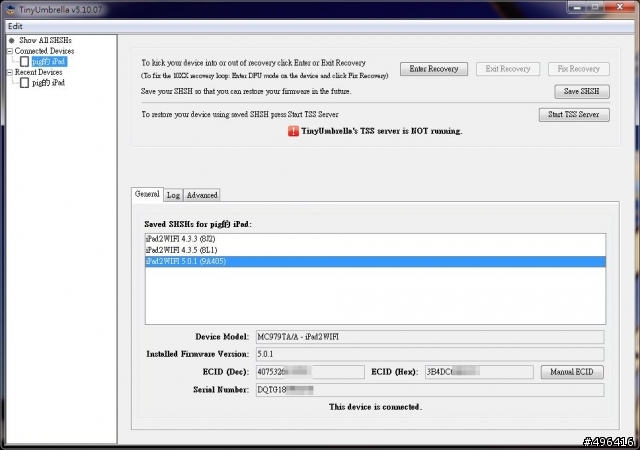Select iPad2WIFI 5.0.1 (9A405) SHSH entry

tap(375, 261)
